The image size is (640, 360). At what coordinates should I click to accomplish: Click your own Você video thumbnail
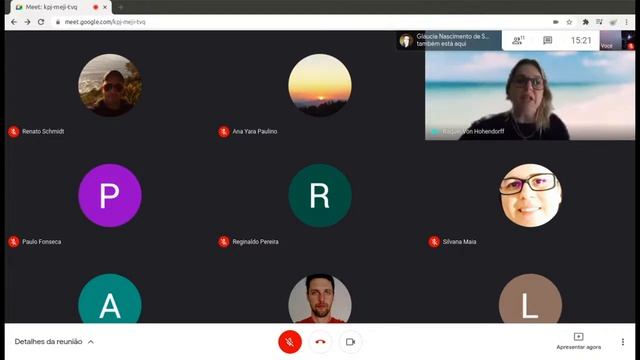[617, 40]
